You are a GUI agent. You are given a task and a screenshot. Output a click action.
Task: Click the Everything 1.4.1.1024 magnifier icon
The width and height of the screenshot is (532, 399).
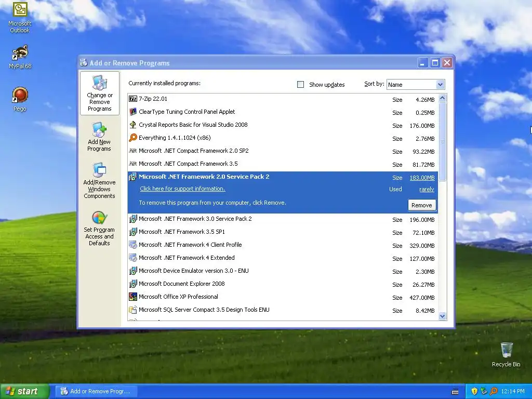pyautogui.click(x=133, y=137)
